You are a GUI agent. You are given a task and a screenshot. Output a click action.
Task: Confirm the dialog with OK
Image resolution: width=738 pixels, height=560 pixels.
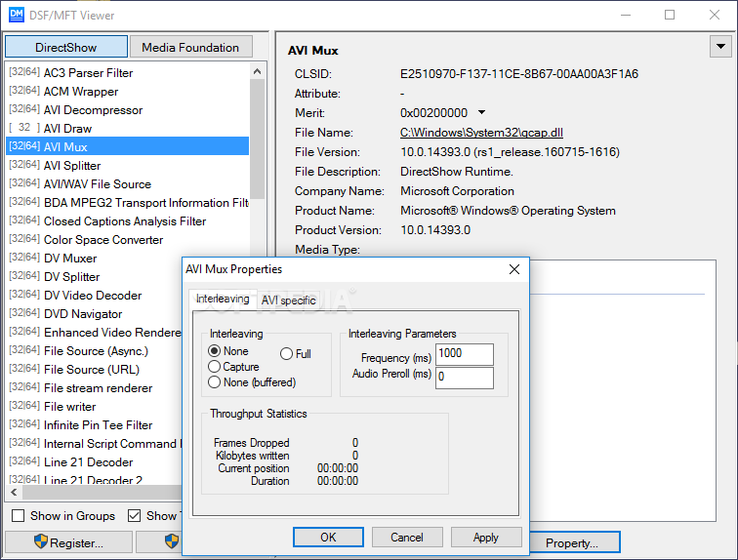tap(328, 537)
